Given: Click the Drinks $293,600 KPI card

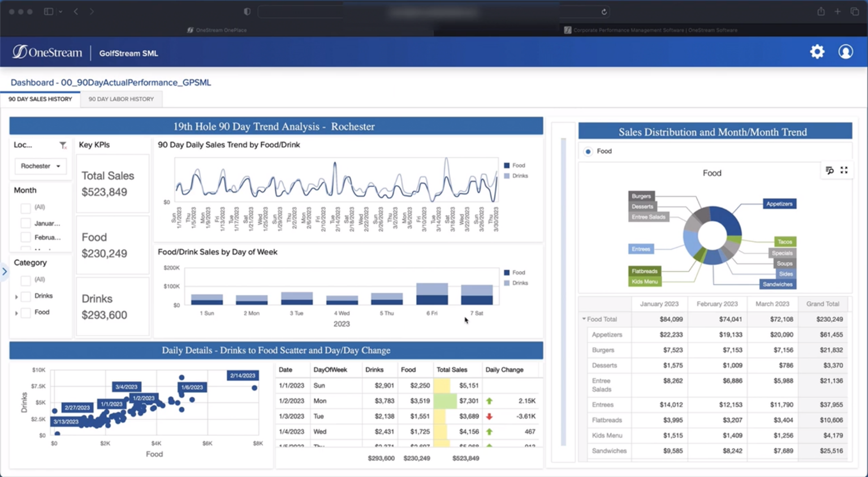Looking at the screenshot, I should [113, 307].
